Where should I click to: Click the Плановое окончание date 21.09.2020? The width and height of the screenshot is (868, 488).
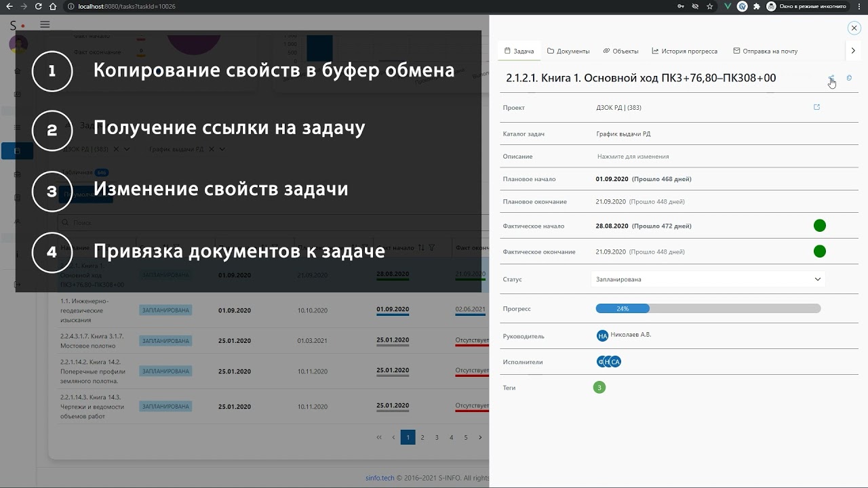[x=610, y=202]
